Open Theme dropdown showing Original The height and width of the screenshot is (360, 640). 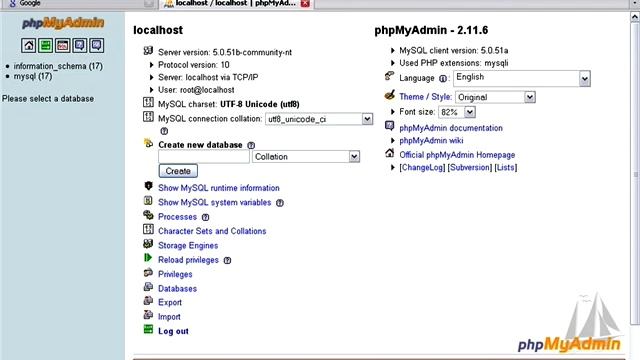pyautogui.click(x=495, y=97)
